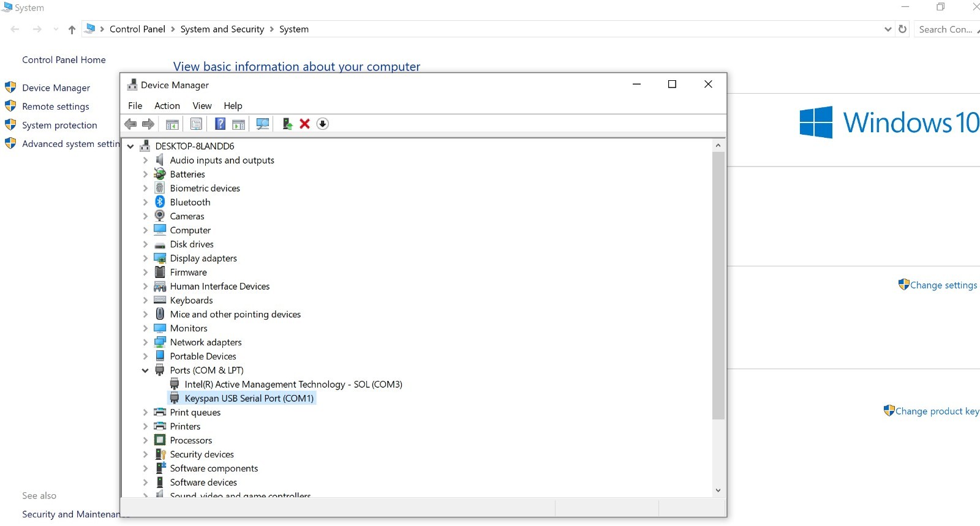Expand the Network adapters category
Image resolution: width=980 pixels, height=526 pixels.
[145, 342]
